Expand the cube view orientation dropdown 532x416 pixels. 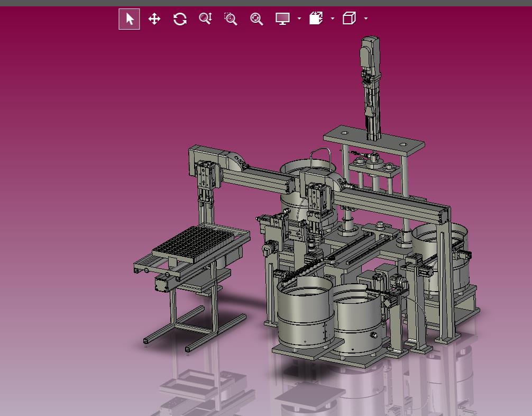coord(366,19)
